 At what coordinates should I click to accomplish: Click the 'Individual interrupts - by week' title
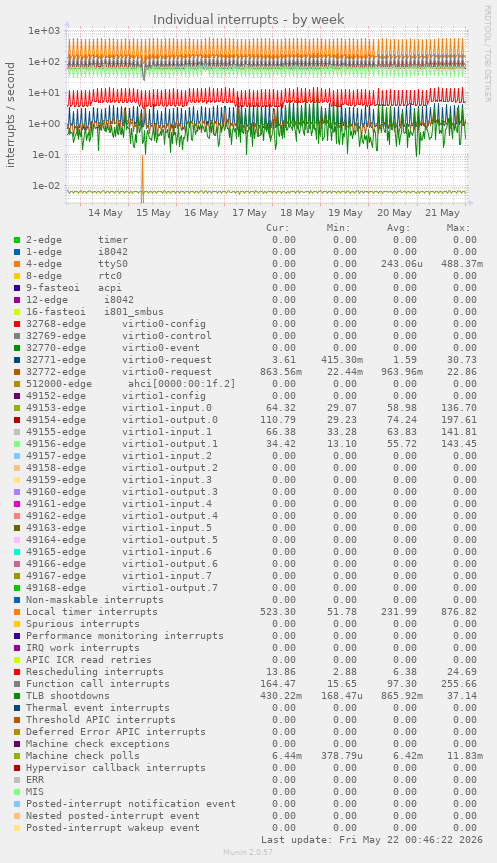point(249,20)
